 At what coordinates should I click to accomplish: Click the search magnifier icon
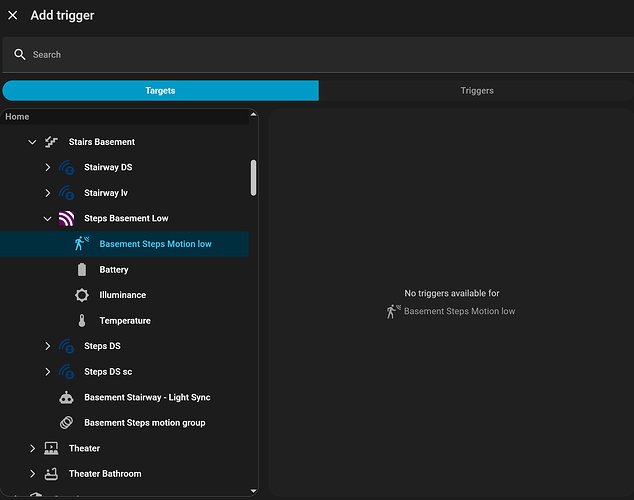coord(20,55)
